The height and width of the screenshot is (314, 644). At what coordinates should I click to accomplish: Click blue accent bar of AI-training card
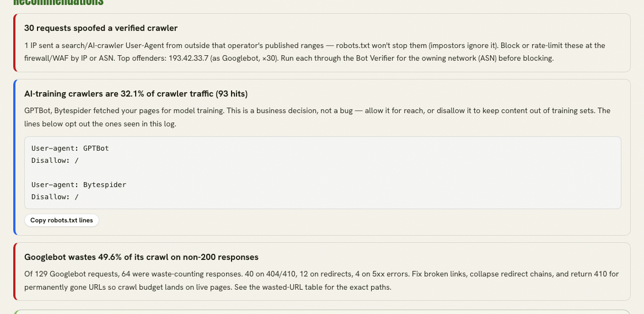click(x=15, y=157)
